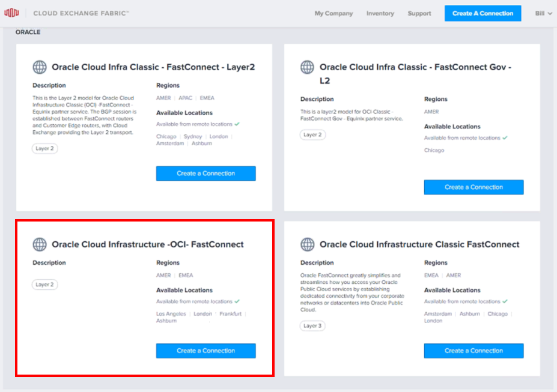Click the ORACLE section heading

coord(28,32)
